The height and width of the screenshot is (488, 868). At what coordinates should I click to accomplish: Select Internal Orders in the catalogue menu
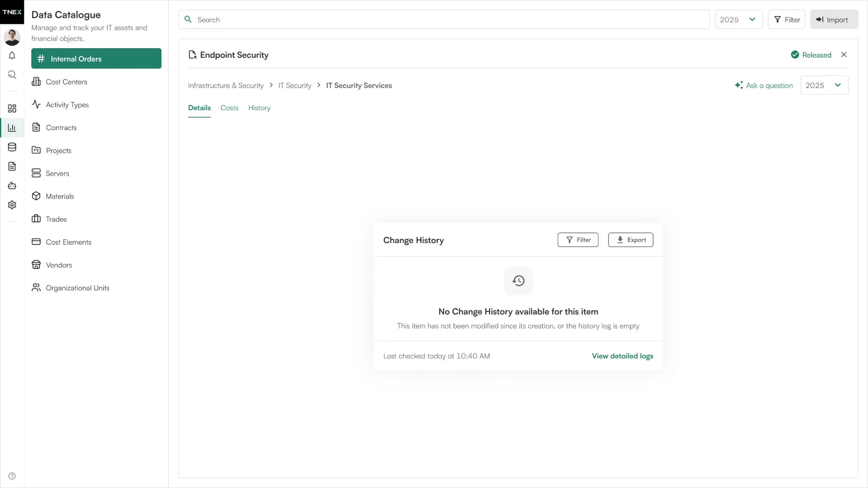click(x=96, y=59)
